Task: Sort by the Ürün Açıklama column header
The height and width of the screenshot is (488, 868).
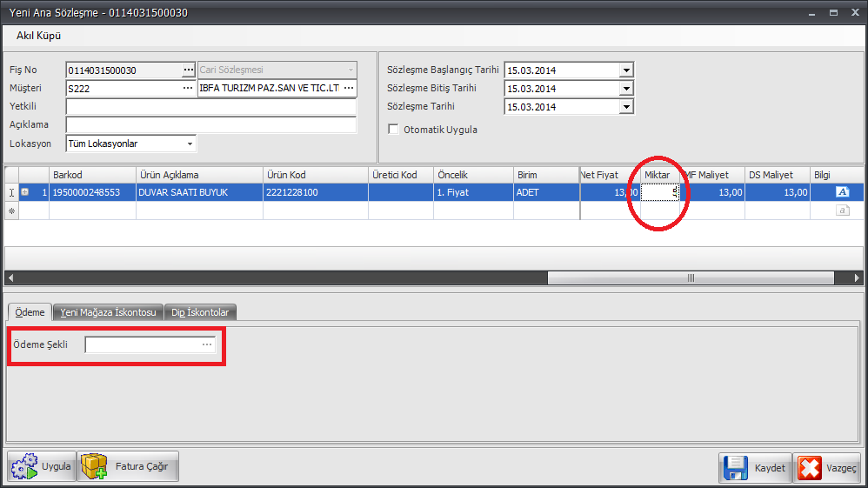Action: coord(198,175)
